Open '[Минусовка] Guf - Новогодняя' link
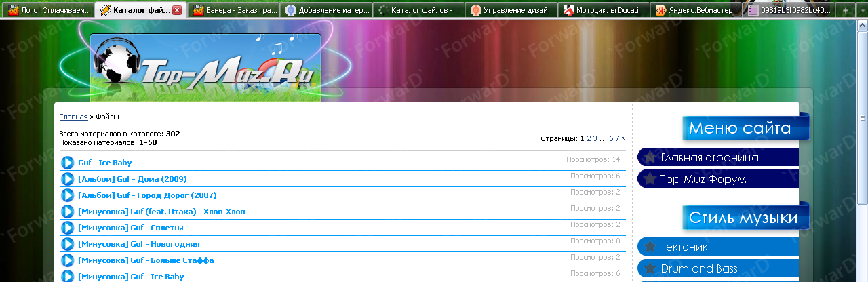The height and width of the screenshot is (282, 868). pos(138,244)
